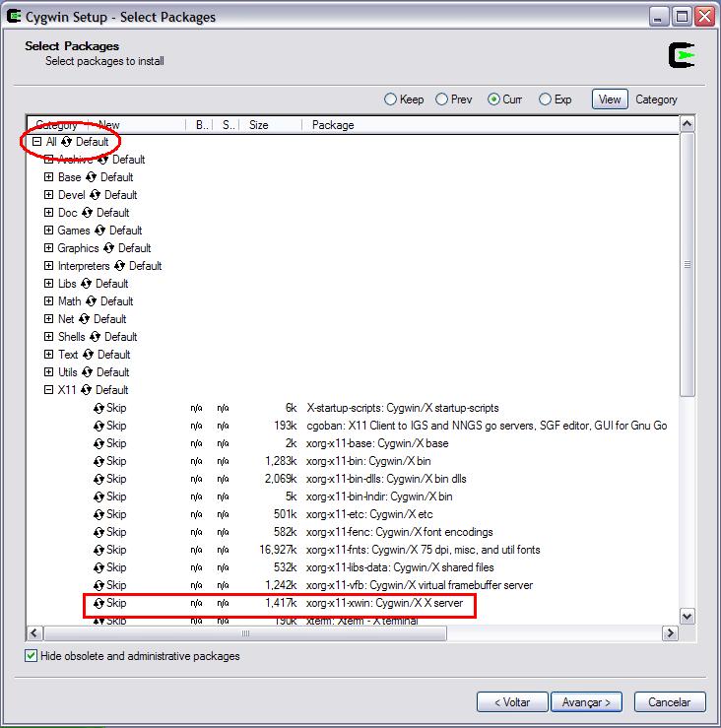Click the scroll right arrow
The image size is (721, 728).
670,633
